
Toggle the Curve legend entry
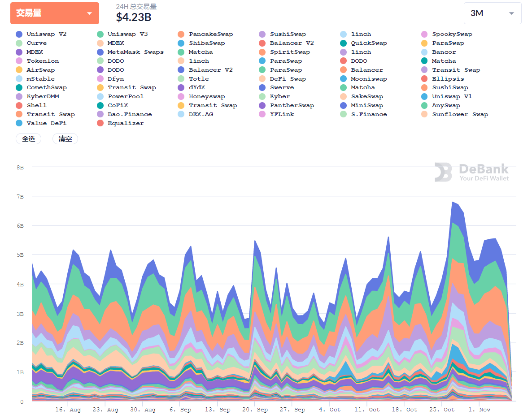(31, 43)
